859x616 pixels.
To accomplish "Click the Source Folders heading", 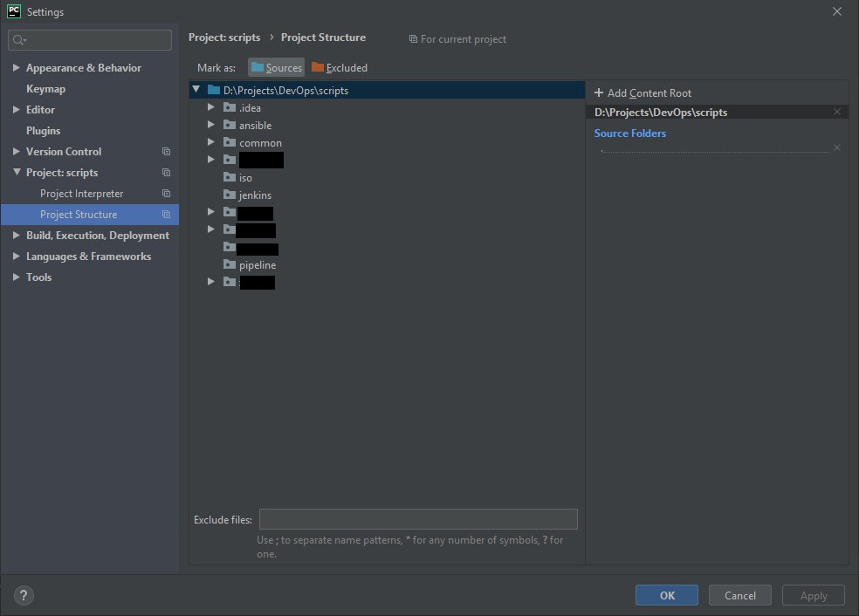I will 630,133.
